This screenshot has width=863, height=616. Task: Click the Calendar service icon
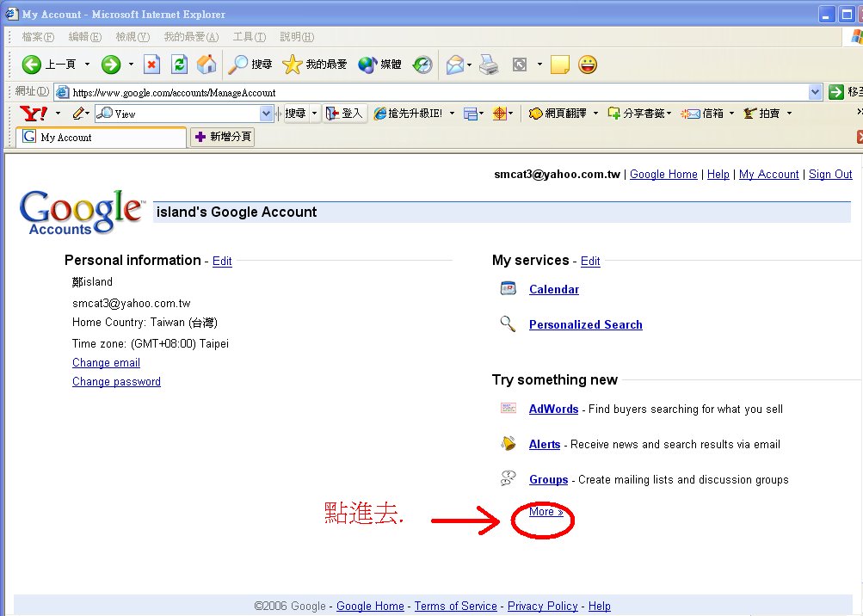[508, 288]
